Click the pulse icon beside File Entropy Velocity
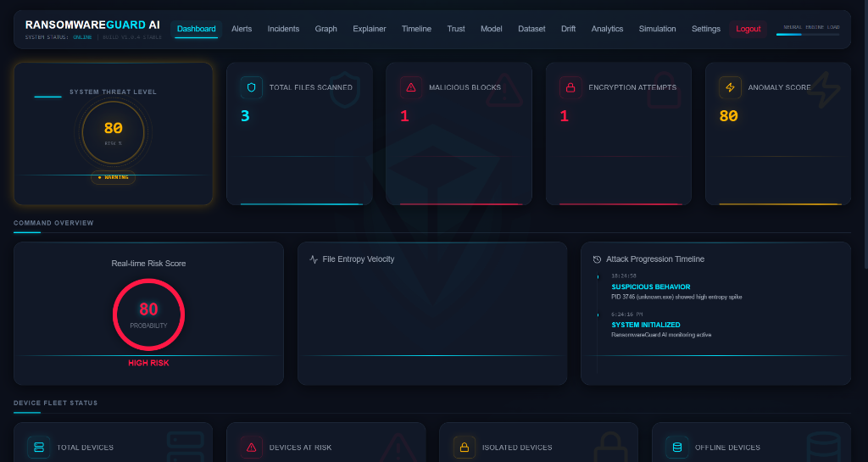This screenshot has width=868, height=462. click(314, 259)
